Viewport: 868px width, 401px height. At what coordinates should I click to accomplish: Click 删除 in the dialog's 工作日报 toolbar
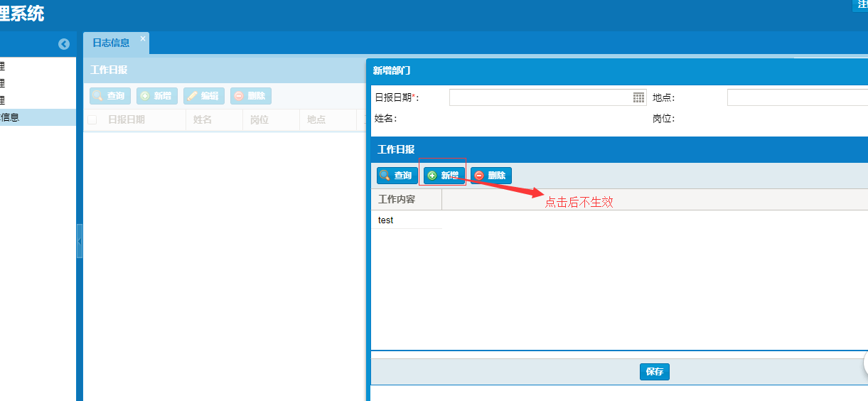tap(491, 176)
